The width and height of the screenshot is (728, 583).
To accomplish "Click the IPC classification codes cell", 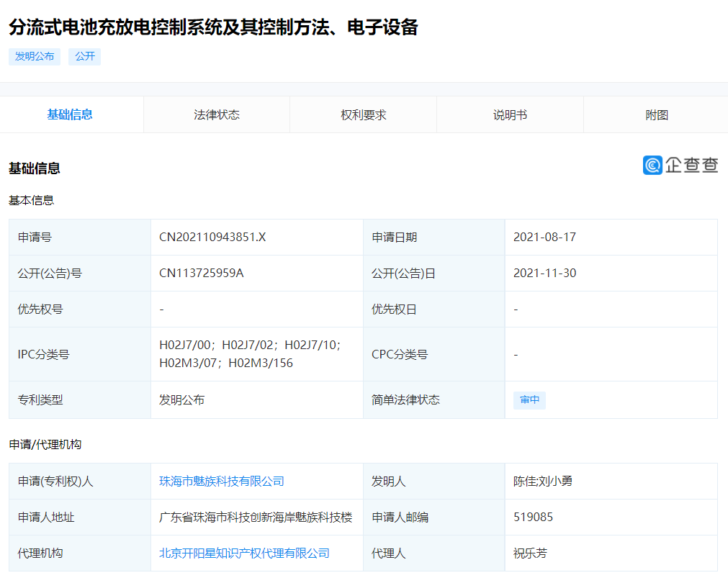I will click(250, 354).
